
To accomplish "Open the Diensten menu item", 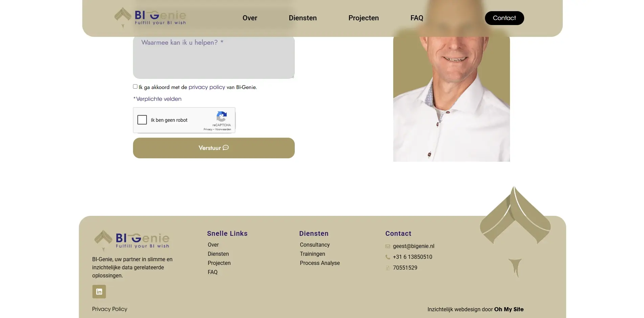I will point(303,18).
